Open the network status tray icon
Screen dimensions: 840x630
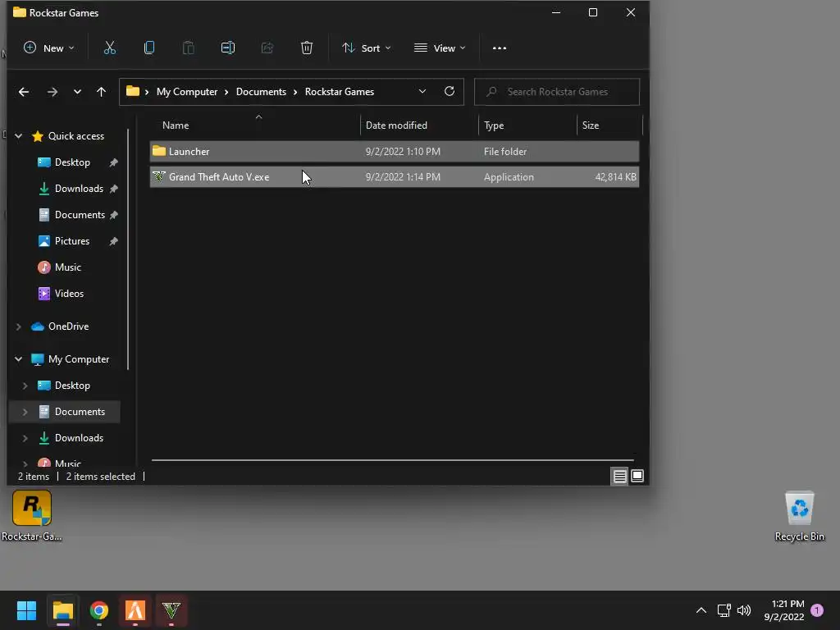tap(724, 610)
